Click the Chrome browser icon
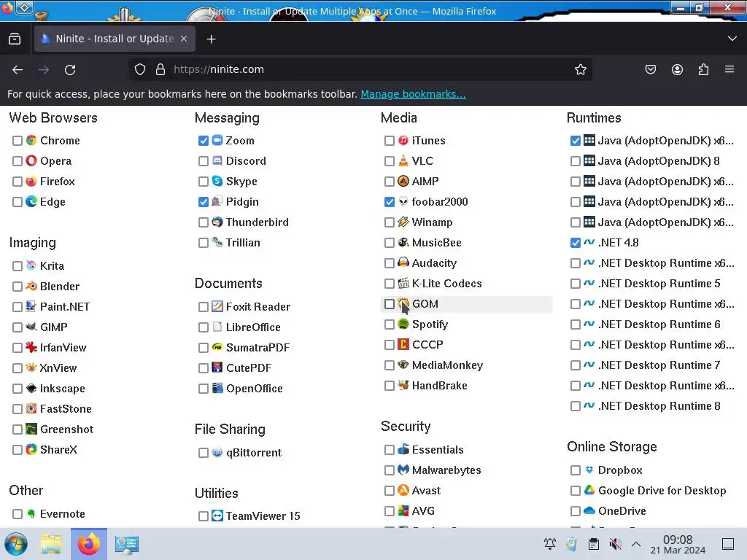The height and width of the screenshot is (560, 747). (x=31, y=141)
